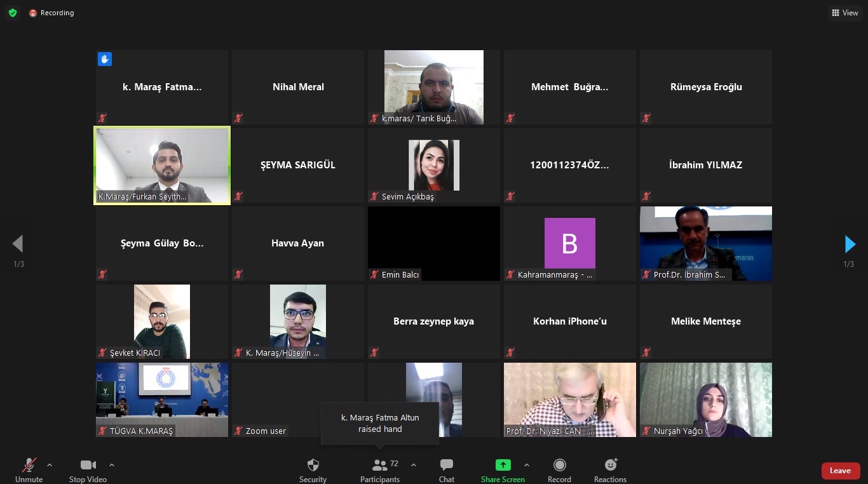Expand the Share Screen options arrow
Image resolution: width=868 pixels, height=484 pixels.
click(x=526, y=465)
